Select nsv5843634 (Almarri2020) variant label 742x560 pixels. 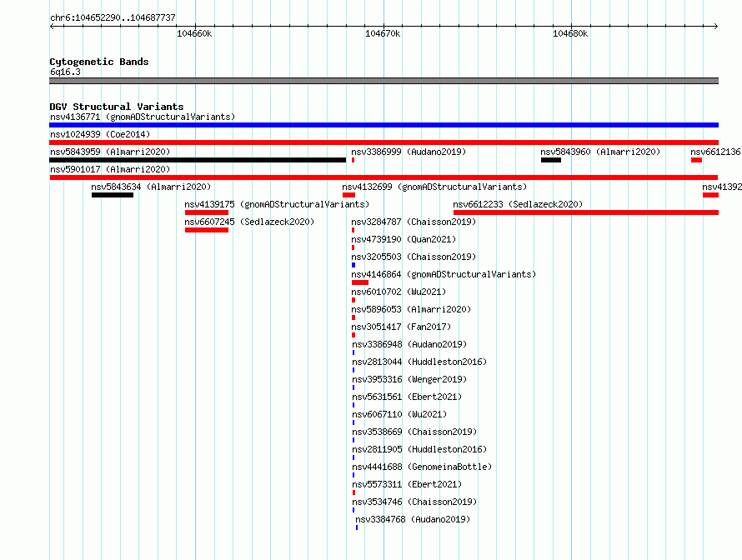point(151,187)
